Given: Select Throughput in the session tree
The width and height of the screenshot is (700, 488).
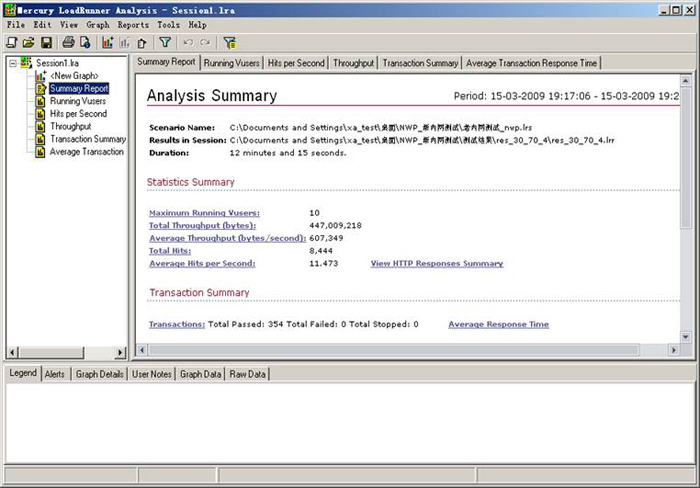Looking at the screenshot, I should (x=70, y=126).
